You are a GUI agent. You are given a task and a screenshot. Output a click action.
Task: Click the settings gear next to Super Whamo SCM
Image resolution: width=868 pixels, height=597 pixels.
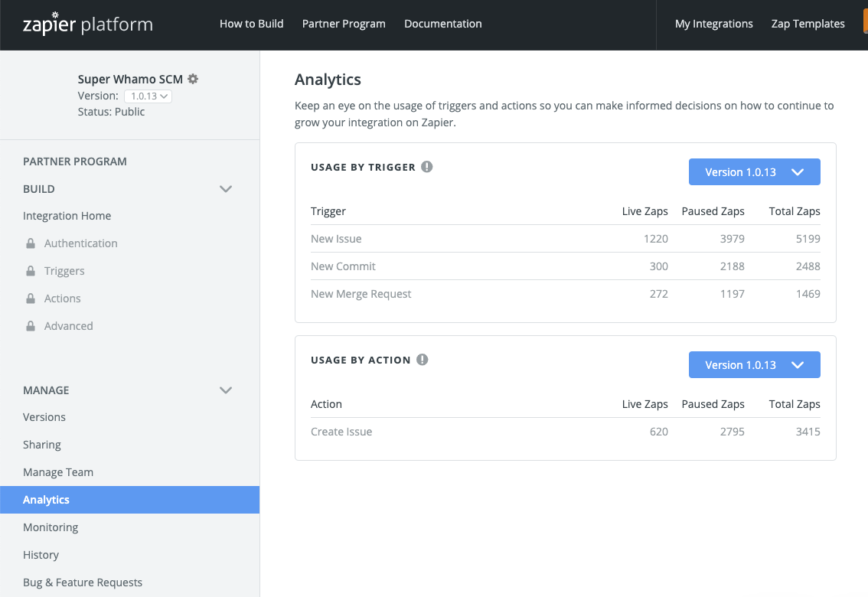pyautogui.click(x=193, y=79)
